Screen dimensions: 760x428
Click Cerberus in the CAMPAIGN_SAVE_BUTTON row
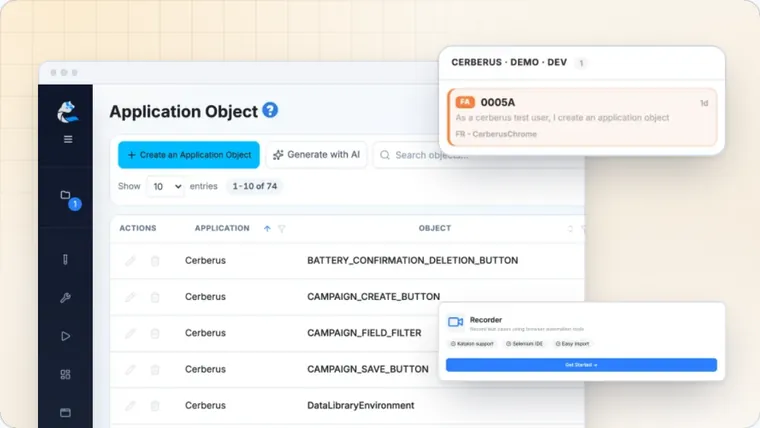tap(205, 369)
